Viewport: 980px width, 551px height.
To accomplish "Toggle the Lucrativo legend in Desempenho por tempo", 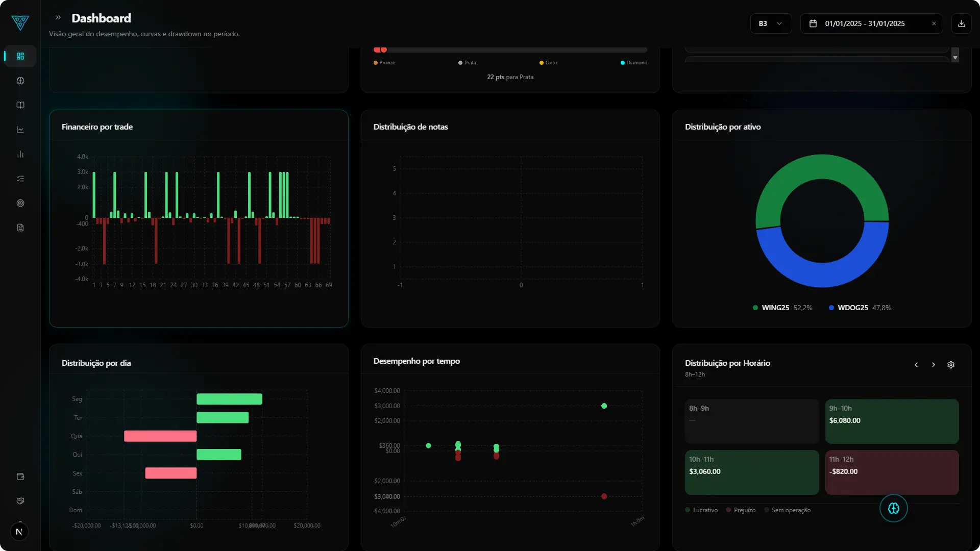I will [701, 510].
